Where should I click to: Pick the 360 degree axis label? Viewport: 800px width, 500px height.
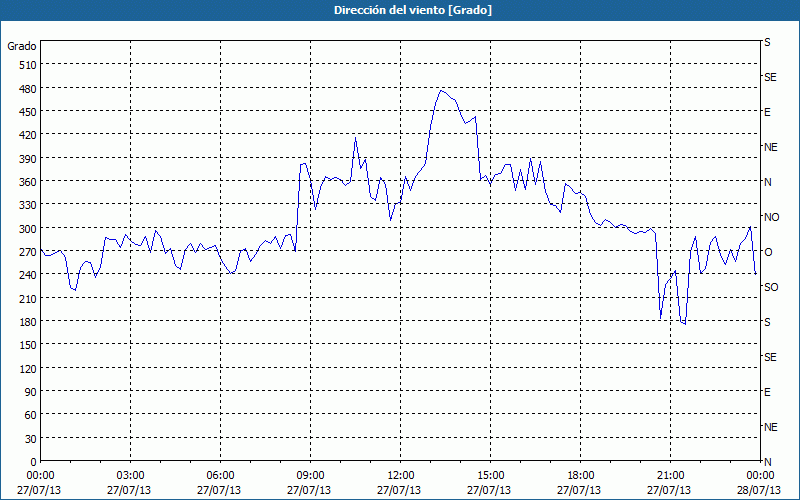29,182
